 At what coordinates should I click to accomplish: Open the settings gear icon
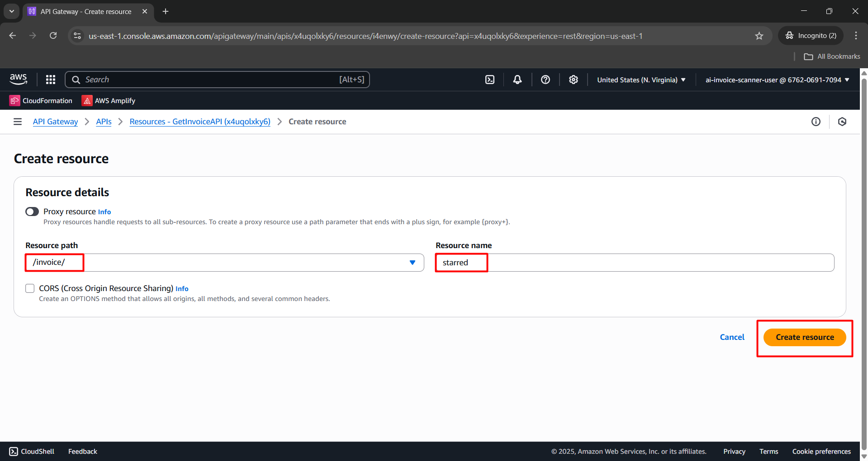point(573,79)
